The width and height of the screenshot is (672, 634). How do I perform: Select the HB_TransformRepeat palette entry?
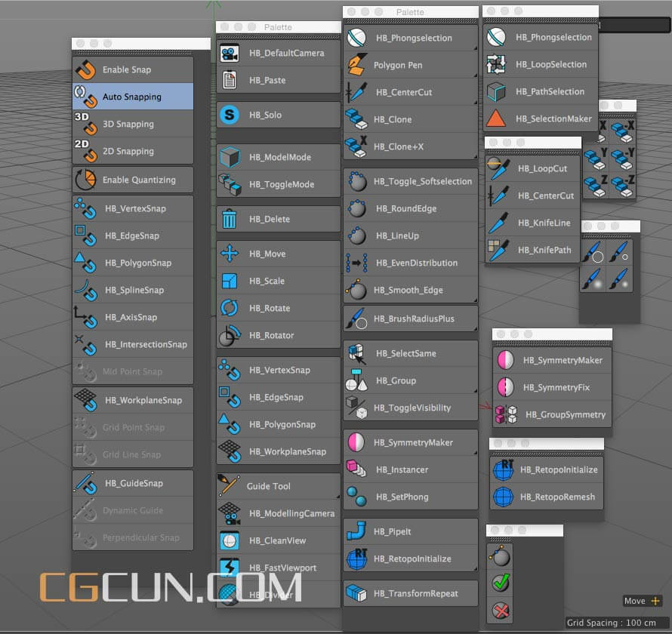411,594
